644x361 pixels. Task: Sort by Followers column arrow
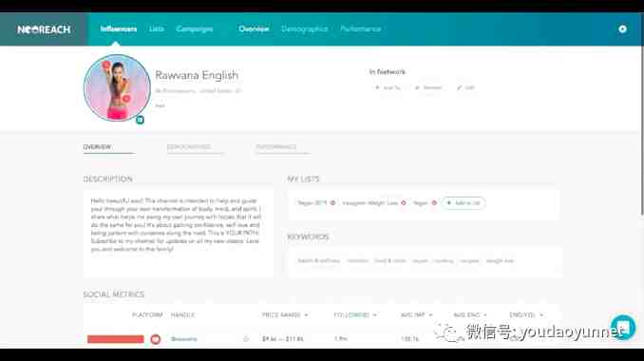374,315
